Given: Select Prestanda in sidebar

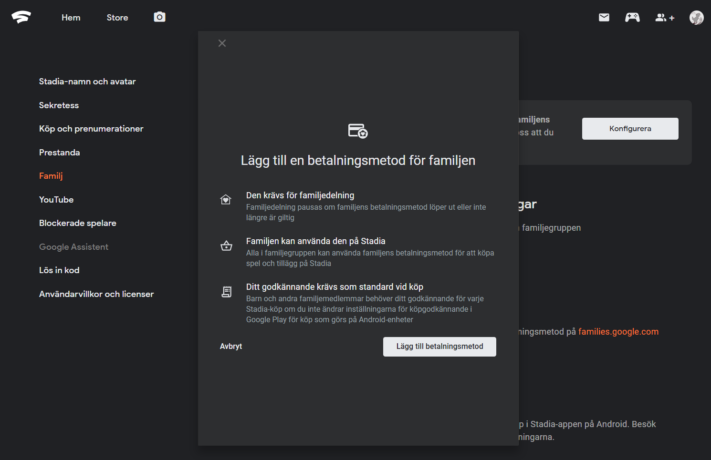Looking at the screenshot, I should tap(59, 152).
